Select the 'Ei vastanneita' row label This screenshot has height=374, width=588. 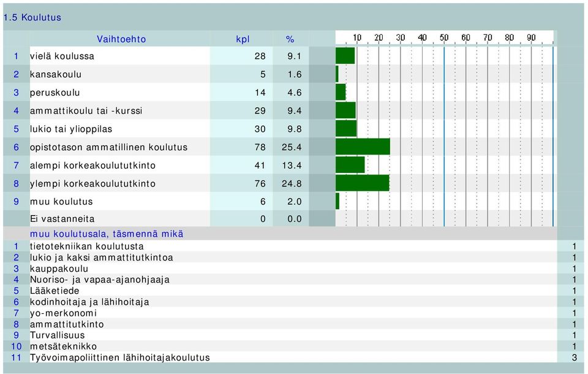click(62, 219)
